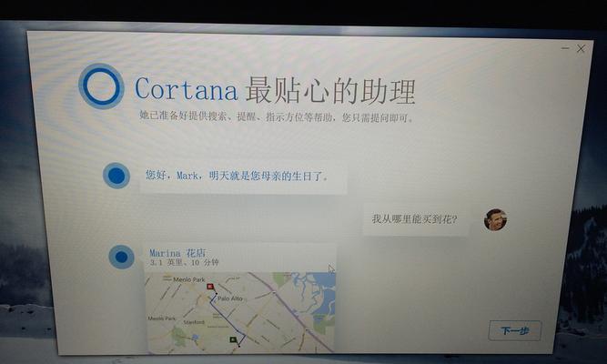This screenshot has height=364, width=607.
Task: Click the green destination marker on map
Action: [233, 339]
